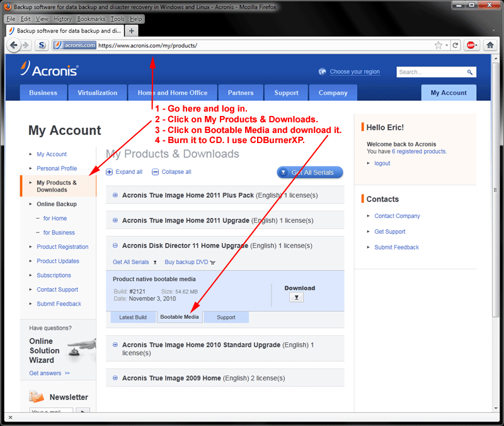
Task: Open Personal Profile in the sidebar
Action: coord(57,168)
